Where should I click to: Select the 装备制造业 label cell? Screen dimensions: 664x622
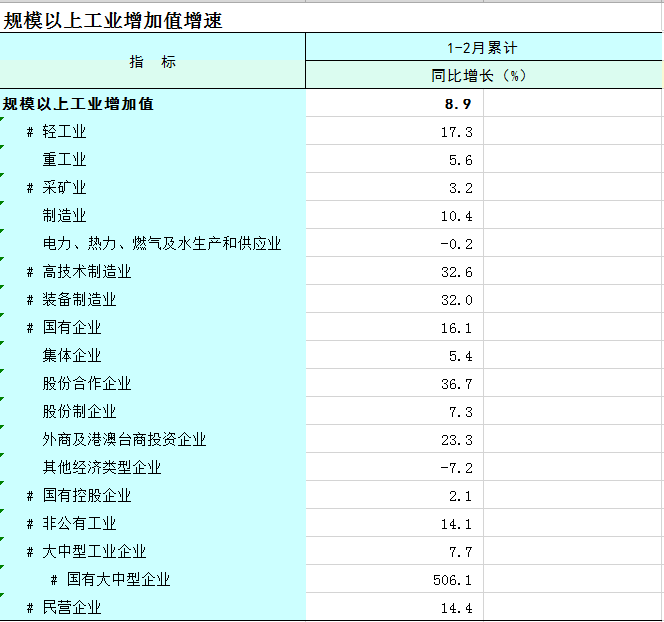[x=79, y=300]
